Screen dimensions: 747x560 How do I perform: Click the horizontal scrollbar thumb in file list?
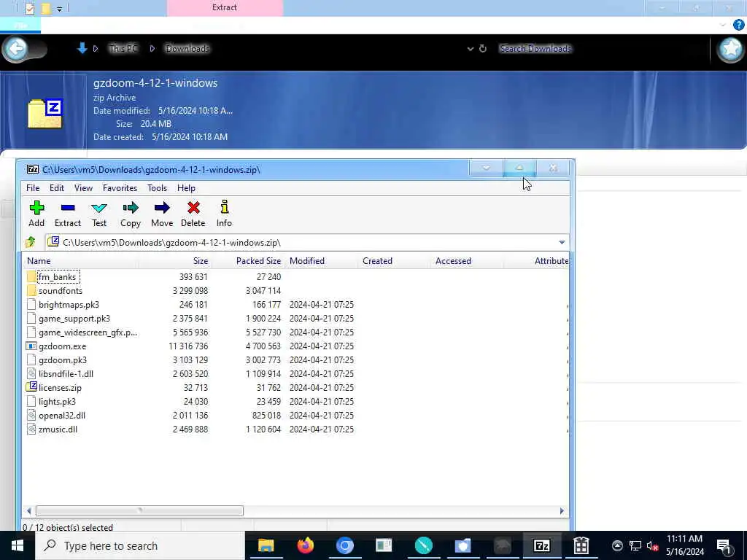tap(139, 511)
